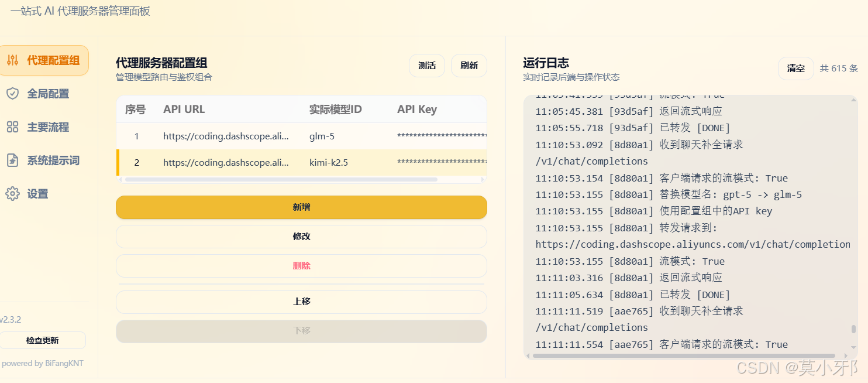The image size is (868, 383).
Task: Click the log horizontal scrollbar left arrow
Action: click(x=528, y=355)
